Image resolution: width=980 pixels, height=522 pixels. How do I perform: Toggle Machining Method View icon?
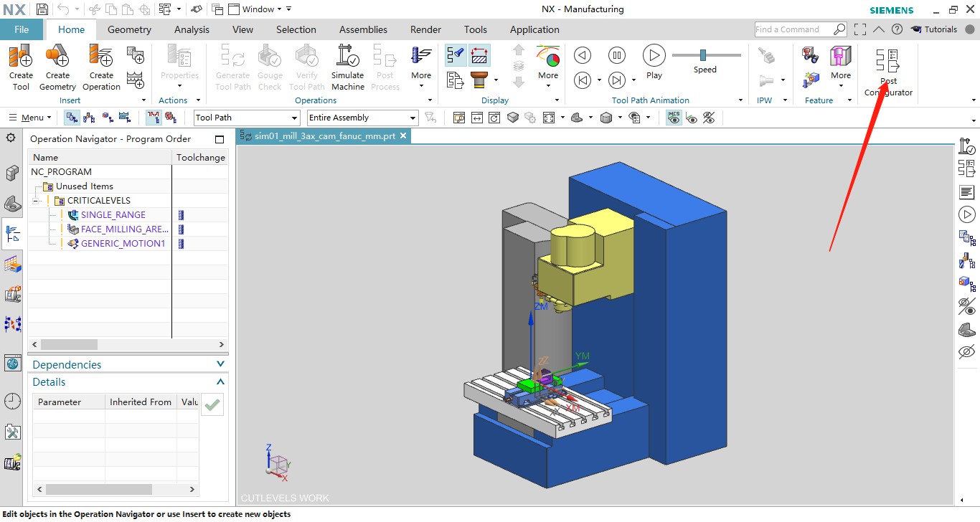tap(125, 118)
